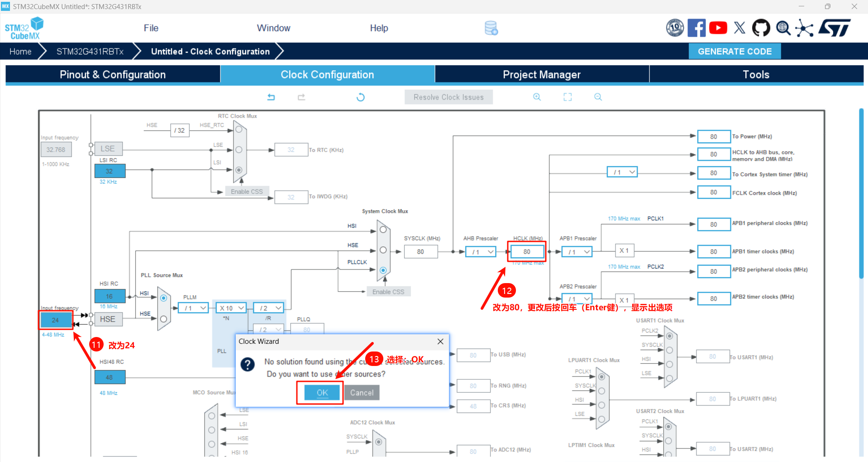This screenshot has height=462, width=868.
Task: Switch to Pinout & Configuration tab
Action: [x=113, y=75]
